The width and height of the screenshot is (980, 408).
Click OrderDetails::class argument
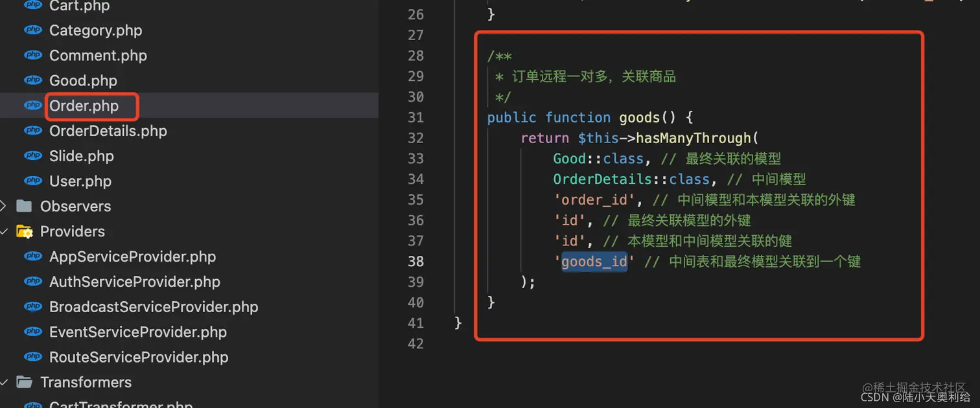(631, 179)
